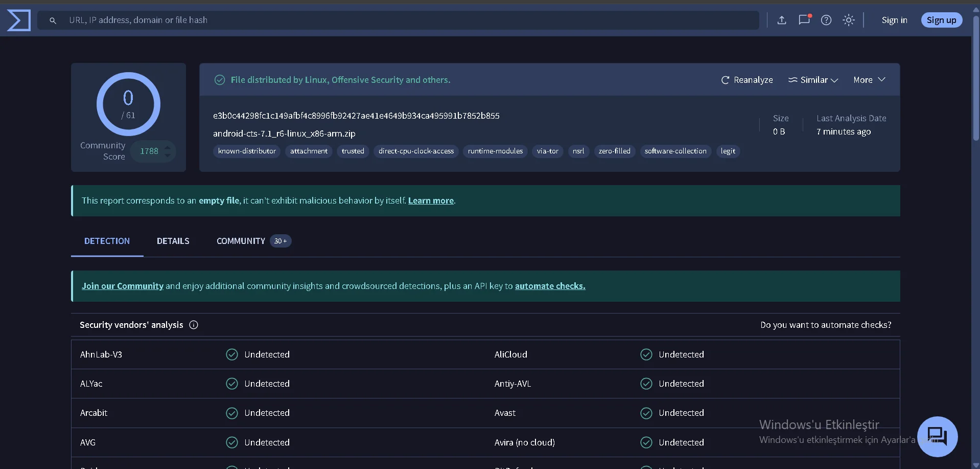Vote up the community score arrow

(x=168, y=147)
